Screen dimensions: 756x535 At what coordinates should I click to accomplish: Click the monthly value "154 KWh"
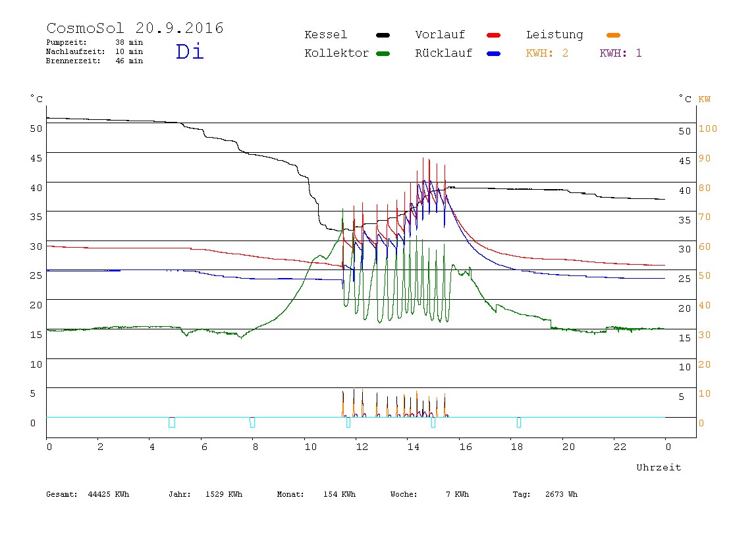point(339,494)
